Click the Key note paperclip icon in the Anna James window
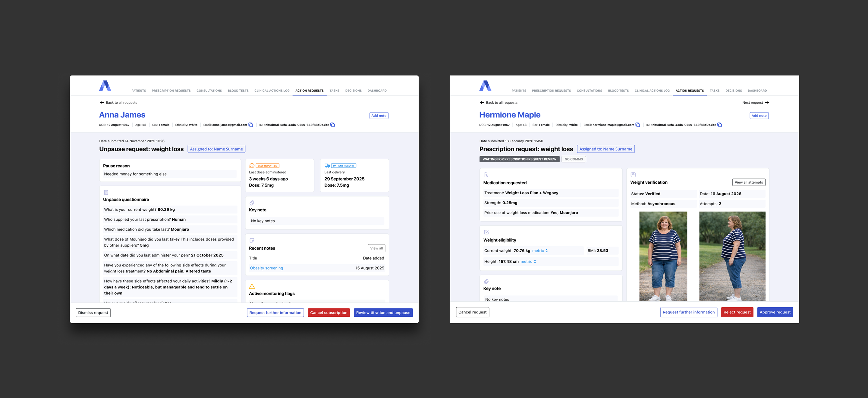This screenshot has height=398, width=868. pos(252,203)
